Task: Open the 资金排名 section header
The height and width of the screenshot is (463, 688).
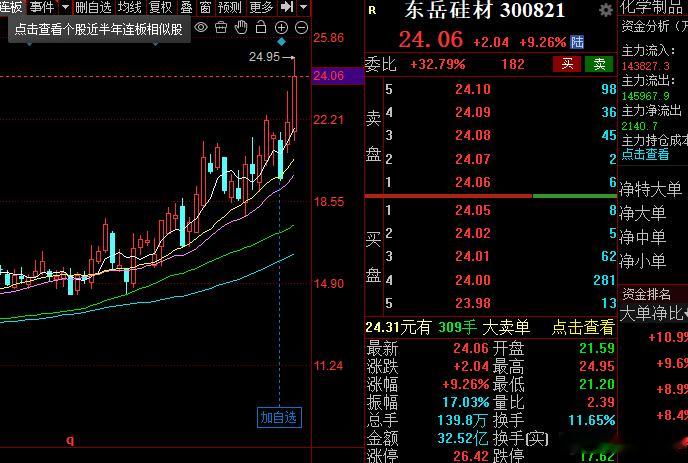Action: tap(646, 294)
